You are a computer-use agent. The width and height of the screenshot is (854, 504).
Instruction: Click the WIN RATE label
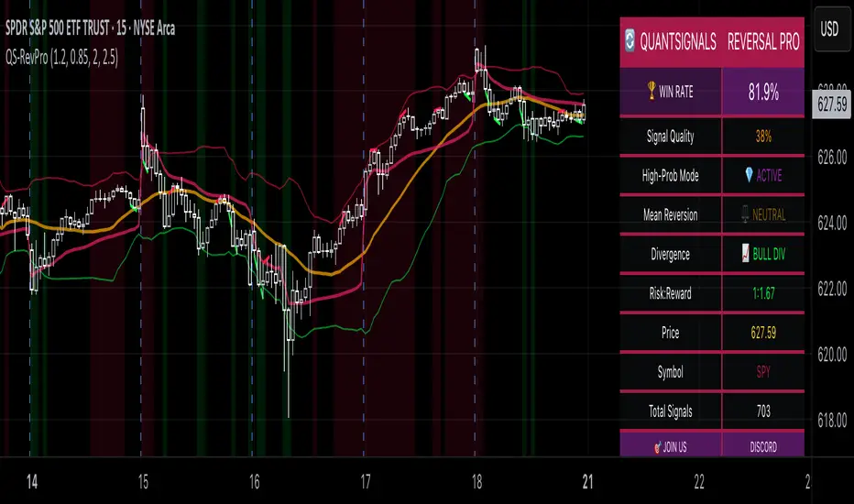676,92
